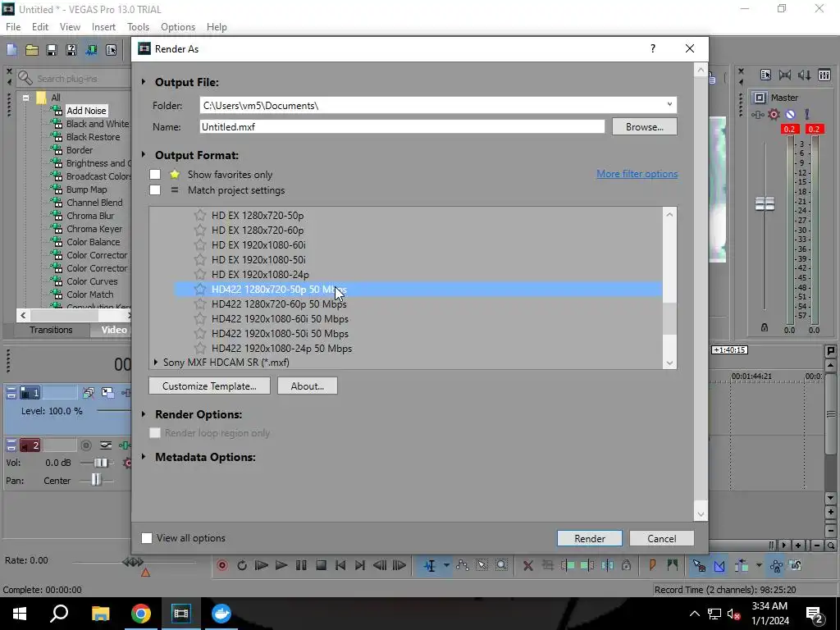
Task: Collapse the All plug-ins tree node
Action: tap(25, 98)
